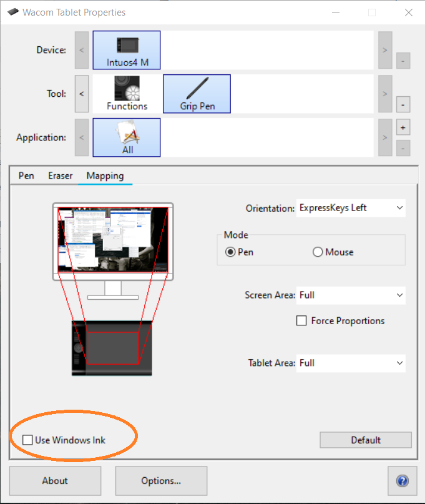Viewport: 425px width, 504px height.
Task: Select the Grip Pen tool
Action: pyautogui.click(x=197, y=94)
